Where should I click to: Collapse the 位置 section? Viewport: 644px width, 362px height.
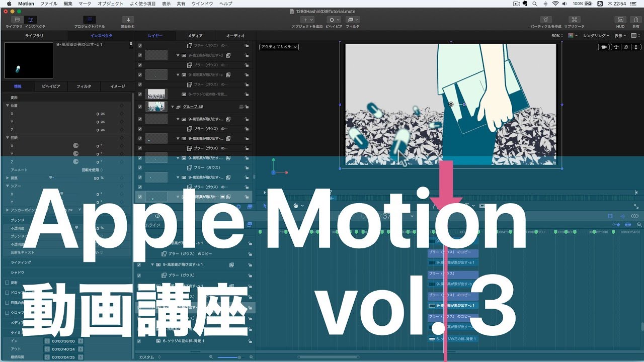(8, 106)
